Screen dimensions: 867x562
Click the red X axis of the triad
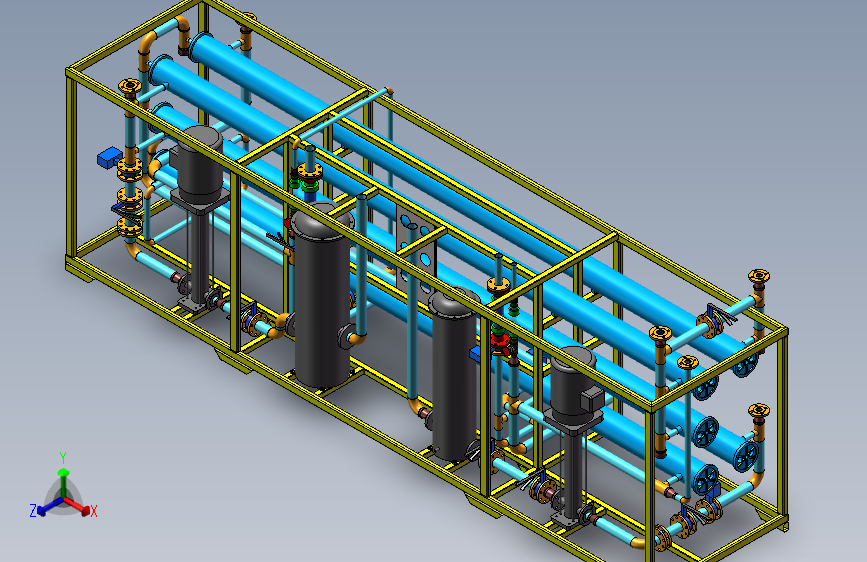click(77, 506)
